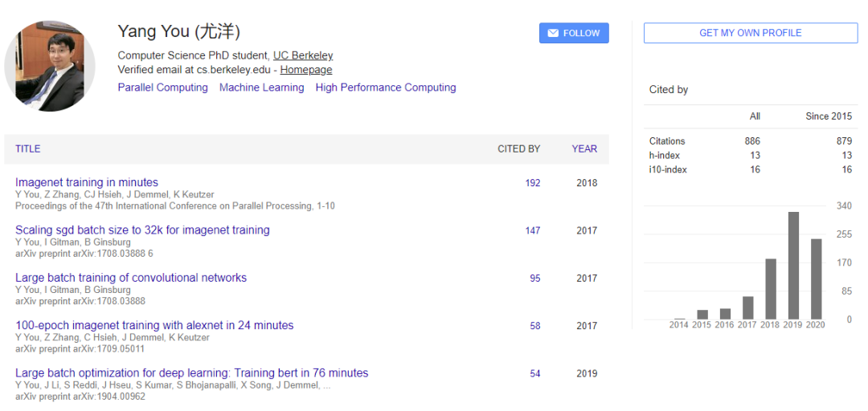
Task: Click the 2019 bar in citations chart
Action: (793, 266)
